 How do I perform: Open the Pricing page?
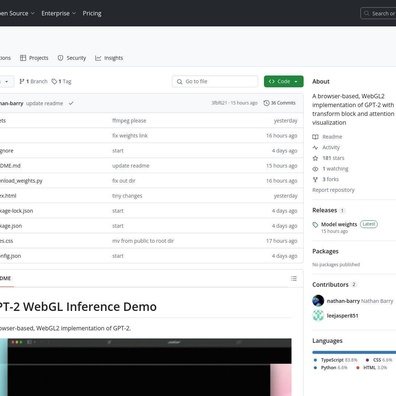tap(92, 13)
